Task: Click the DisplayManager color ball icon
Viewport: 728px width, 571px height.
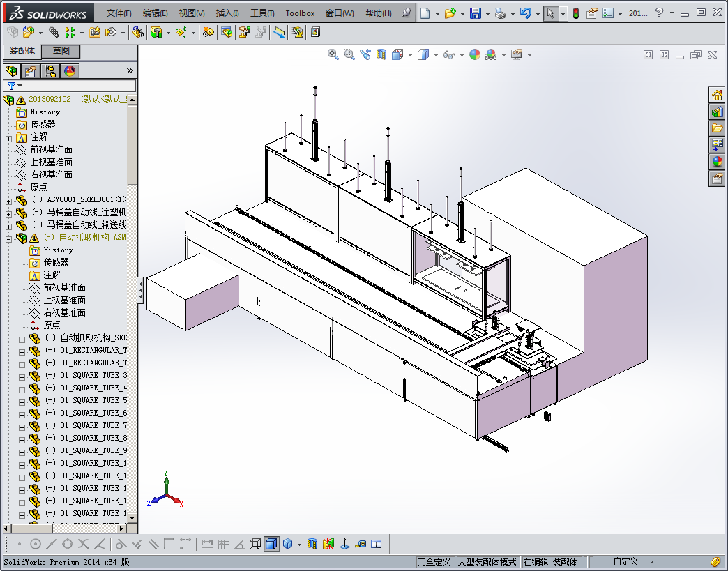Action: tap(70, 71)
